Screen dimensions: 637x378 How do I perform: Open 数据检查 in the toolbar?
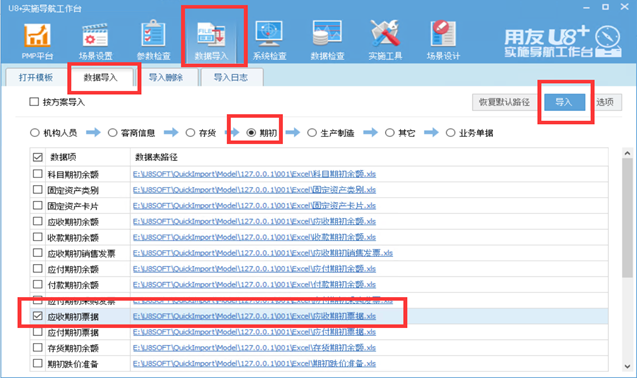click(x=327, y=41)
